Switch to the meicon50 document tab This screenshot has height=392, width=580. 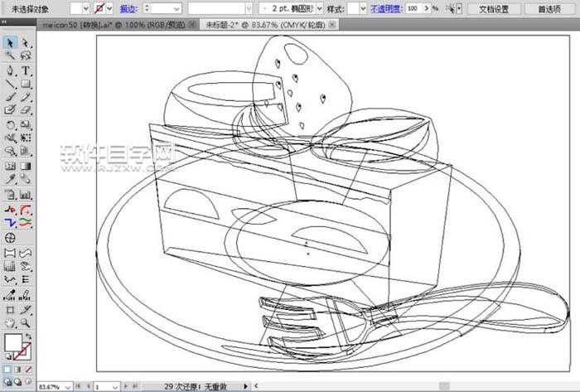tap(114, 25)
